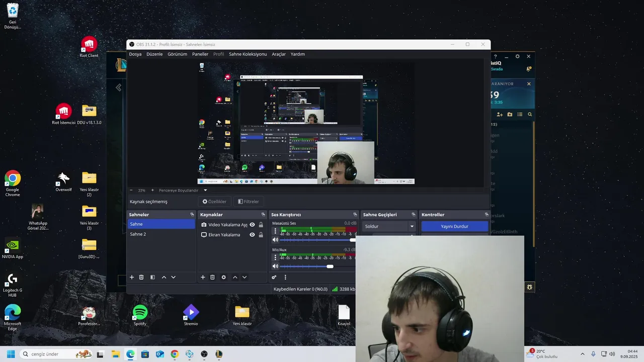The width and height of the screenshot is (644, 362).
Task: Remove source using Kaynaklar trash icon
Action: pos(212,277)
